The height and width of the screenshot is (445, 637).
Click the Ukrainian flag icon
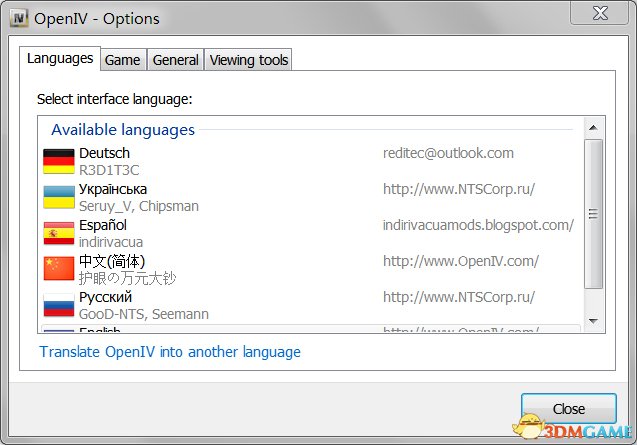pos(59,197)
